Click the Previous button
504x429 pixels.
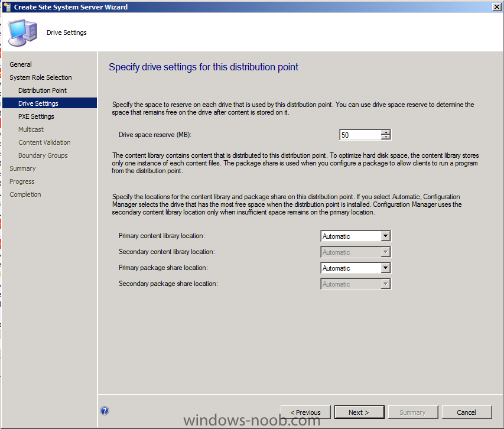click(305, 412)
